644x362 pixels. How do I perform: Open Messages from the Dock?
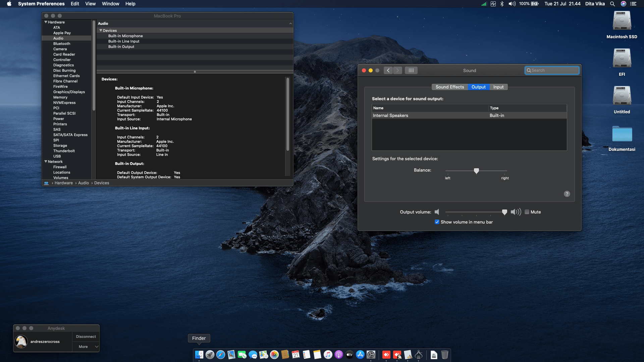tap(253, 355)
